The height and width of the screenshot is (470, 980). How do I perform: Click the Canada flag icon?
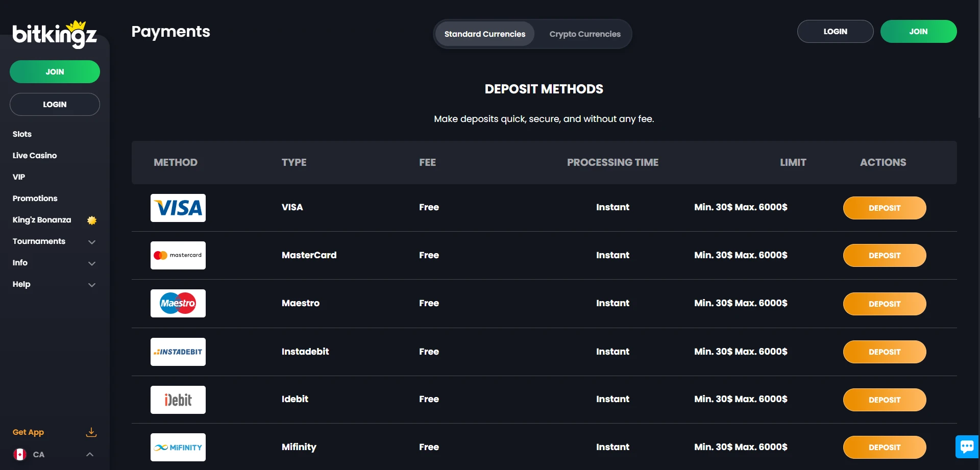20,454
